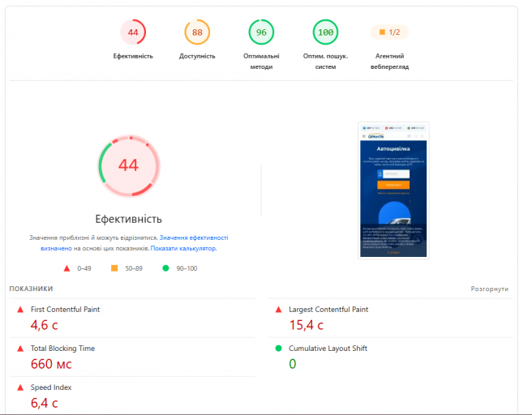Click the red triangle legend icon 0–49

tap(66, 268)
